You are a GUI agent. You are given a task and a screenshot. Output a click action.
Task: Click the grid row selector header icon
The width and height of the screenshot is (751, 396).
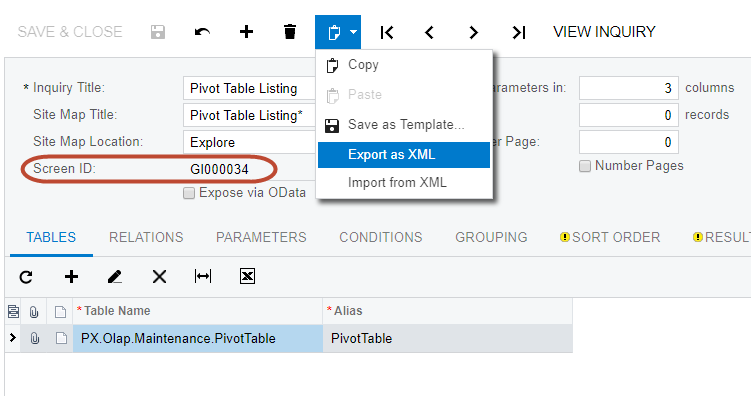13,312
